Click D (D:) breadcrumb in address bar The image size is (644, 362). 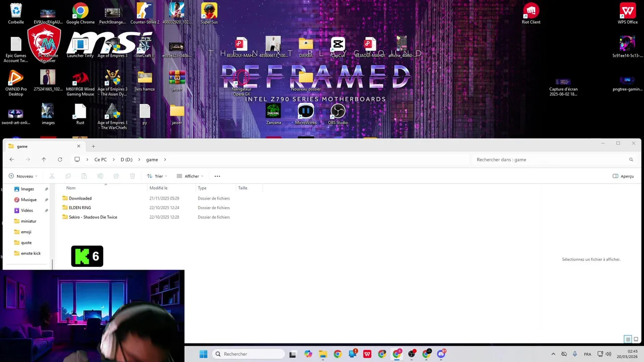[126, 159]
